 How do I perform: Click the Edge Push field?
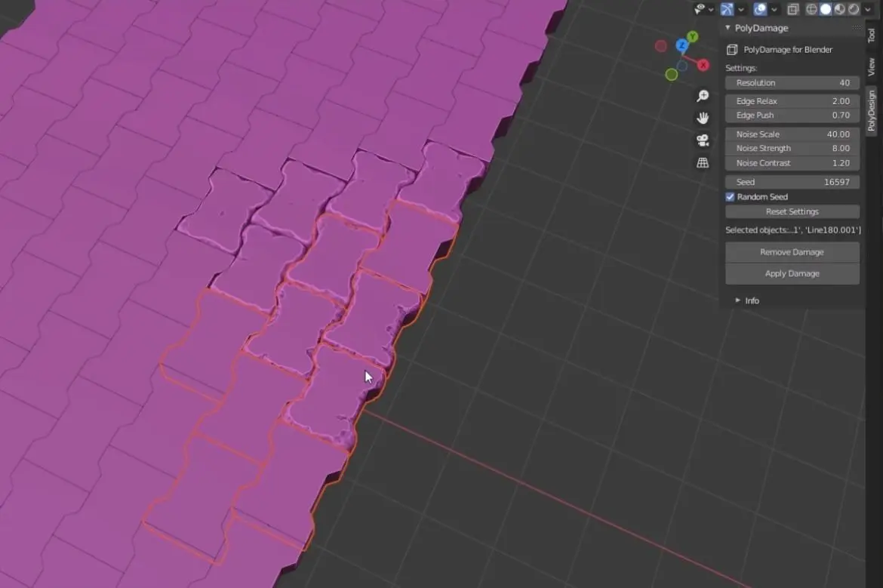pyautogui.click(x=792, y=115)
